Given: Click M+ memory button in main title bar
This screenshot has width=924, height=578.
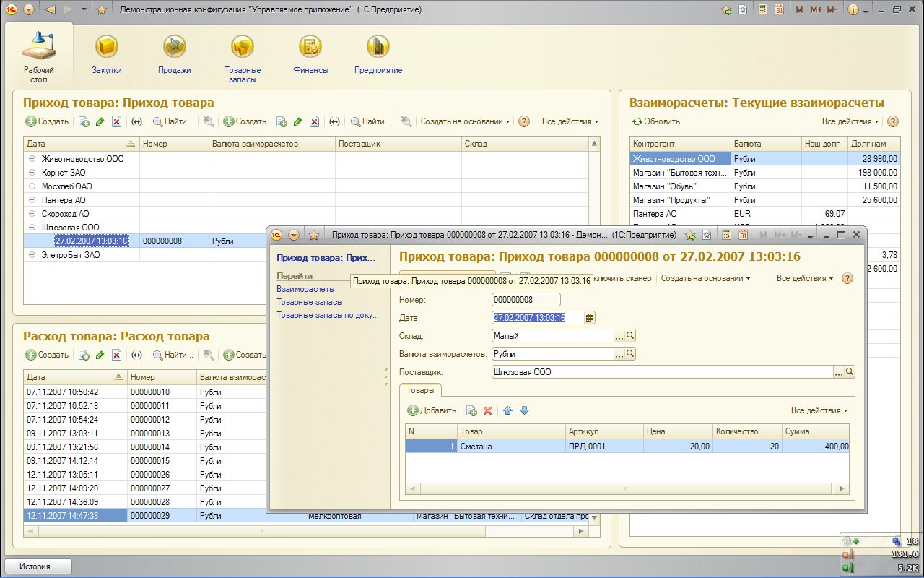Looking at the screenshot, I should (x=816, y=10).
